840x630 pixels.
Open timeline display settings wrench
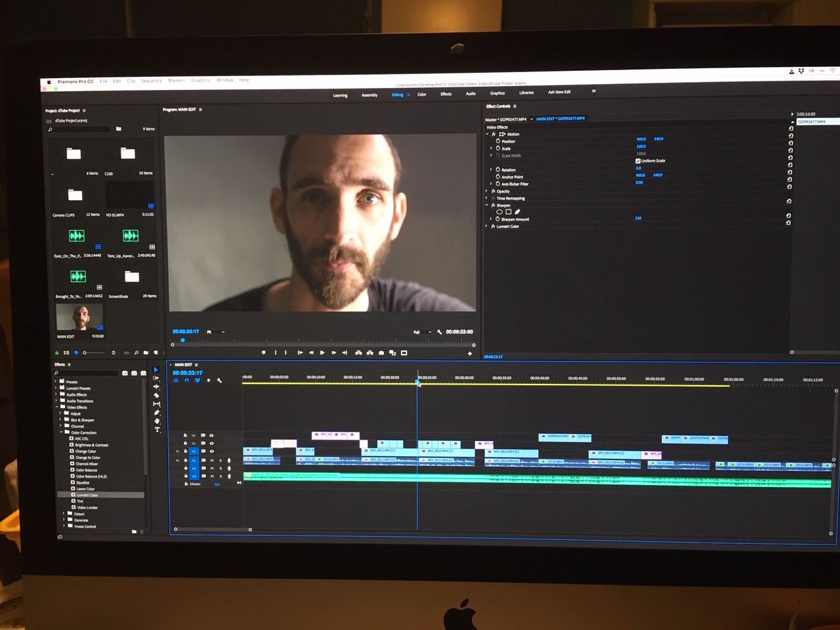(x=219, y=381)
